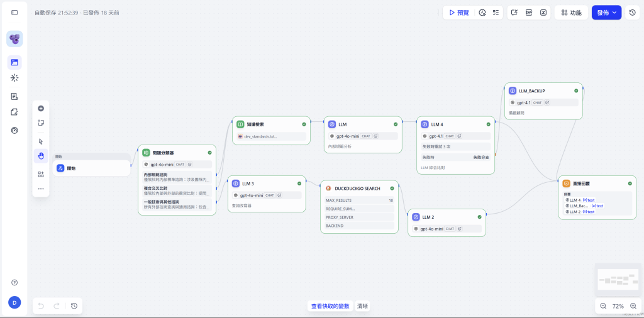Open the workflow checklist icon
The height and width of the screenshot is (318, 644).
[x=496, y=13]
